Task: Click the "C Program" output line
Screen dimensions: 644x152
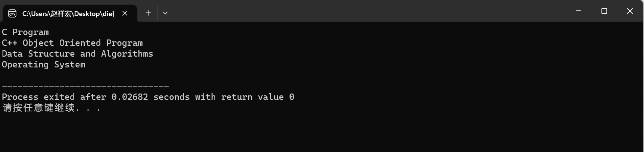Action: [x=25, y=32]
